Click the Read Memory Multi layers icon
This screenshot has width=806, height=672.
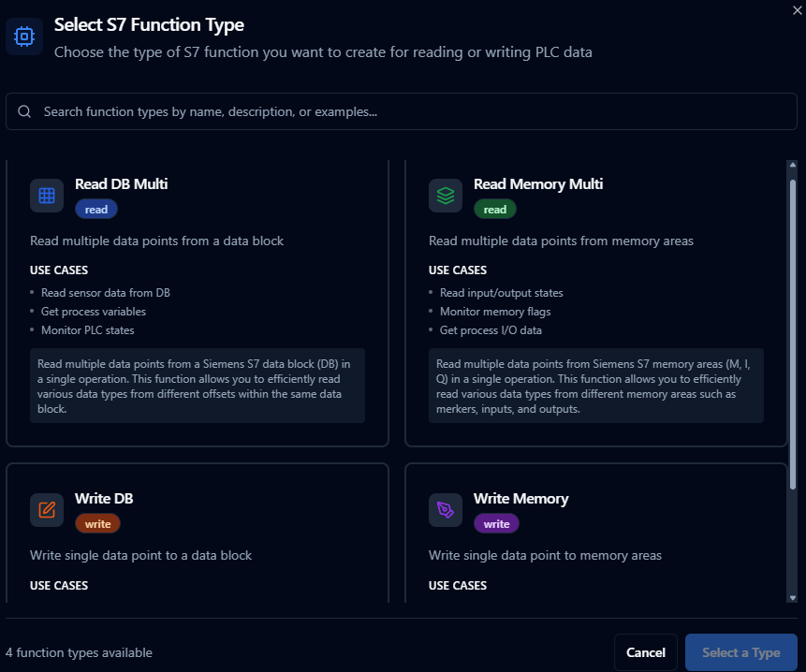(x=446, y=196)
